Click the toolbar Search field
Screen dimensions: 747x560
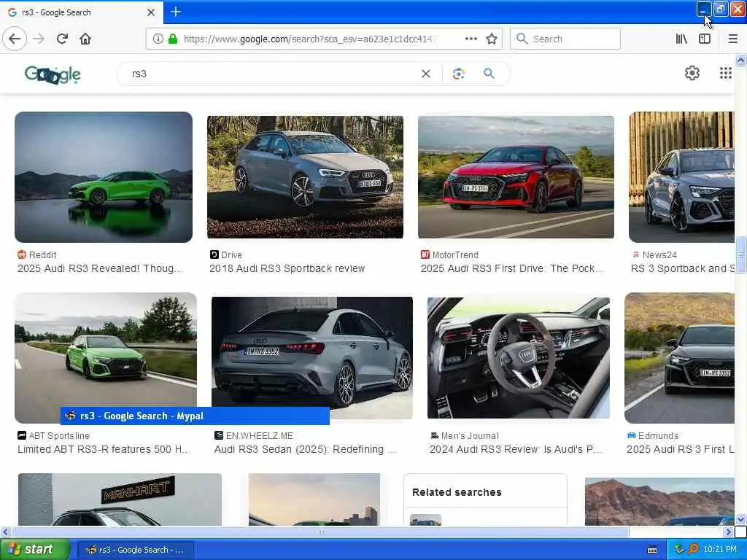565,39
